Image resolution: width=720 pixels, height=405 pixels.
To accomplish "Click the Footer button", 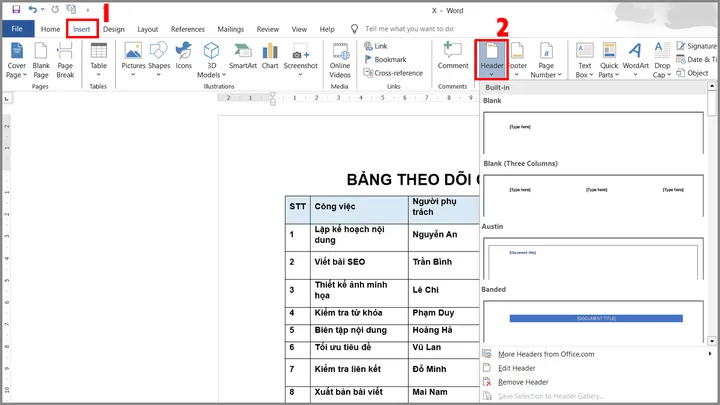I will (518, 60).
